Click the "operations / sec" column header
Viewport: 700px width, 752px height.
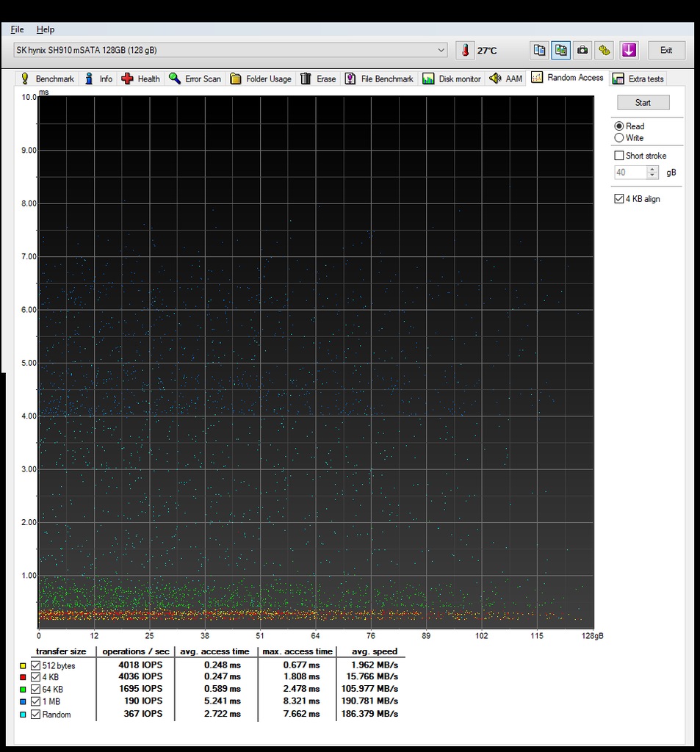click(136, 651)
